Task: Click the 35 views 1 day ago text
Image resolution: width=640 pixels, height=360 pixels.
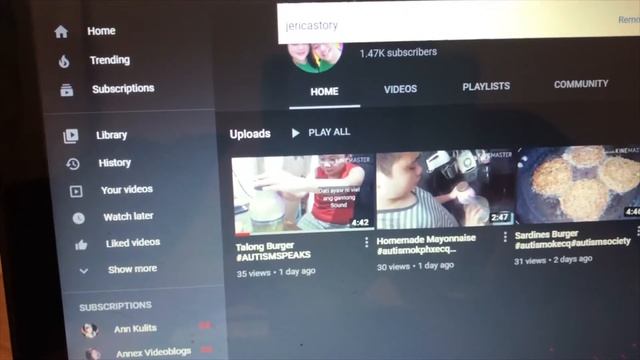Action: click(x=276, y=272)
